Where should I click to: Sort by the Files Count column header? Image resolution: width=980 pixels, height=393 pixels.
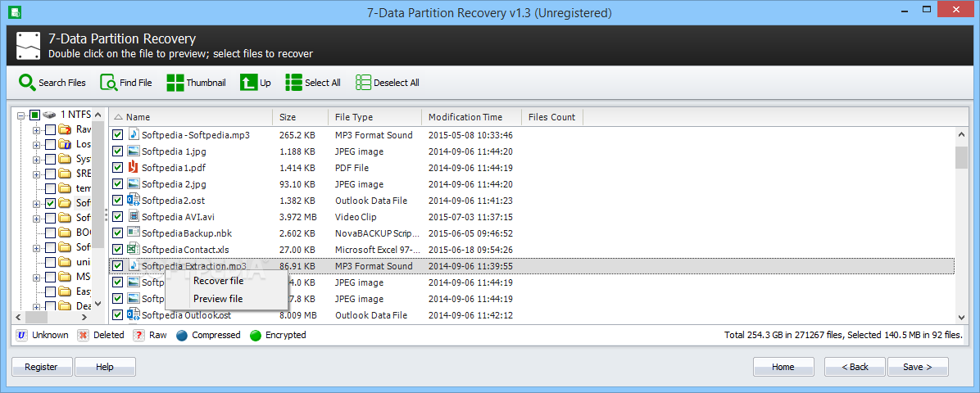pos(552,117)
